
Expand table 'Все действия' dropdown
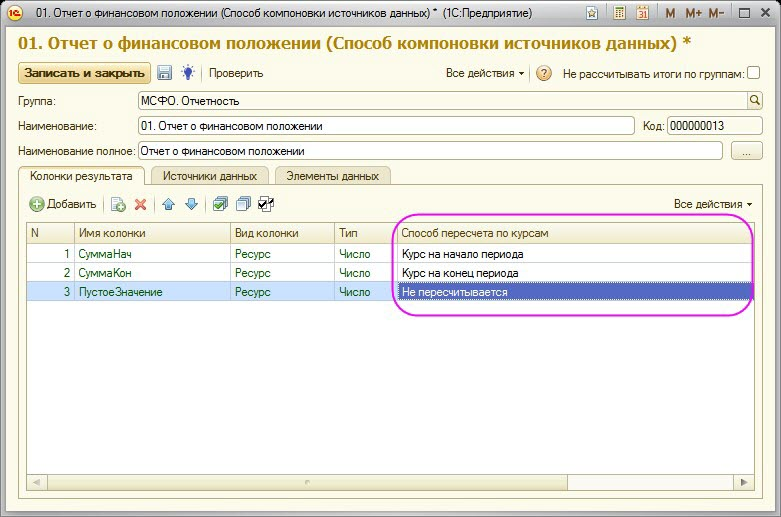pyautogui.click(x=713, y=204)
